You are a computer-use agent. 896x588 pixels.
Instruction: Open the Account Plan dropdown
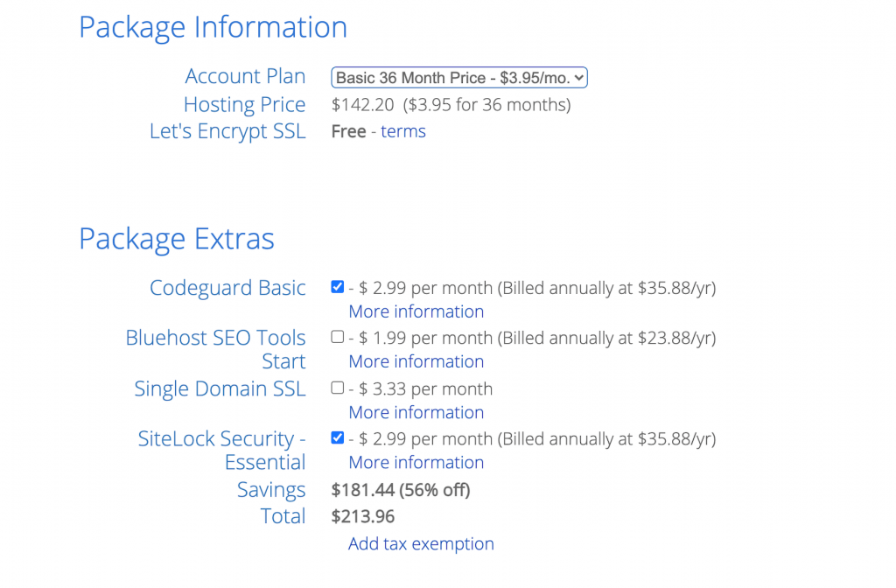[458, 78]
